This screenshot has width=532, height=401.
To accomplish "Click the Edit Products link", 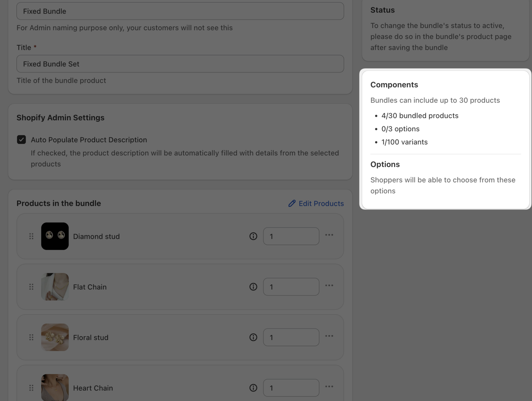I will coord(321,203).
